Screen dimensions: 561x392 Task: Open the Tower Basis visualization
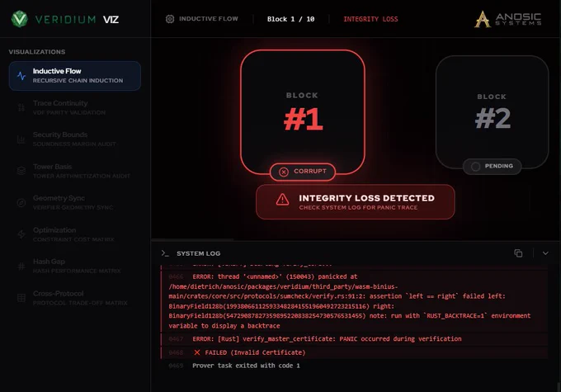pos(75,171)
